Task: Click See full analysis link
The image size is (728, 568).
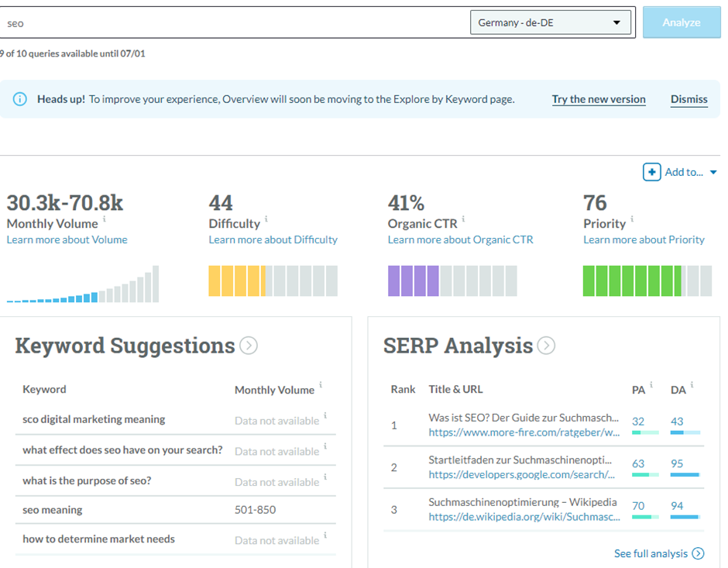Action: (658, 553)
